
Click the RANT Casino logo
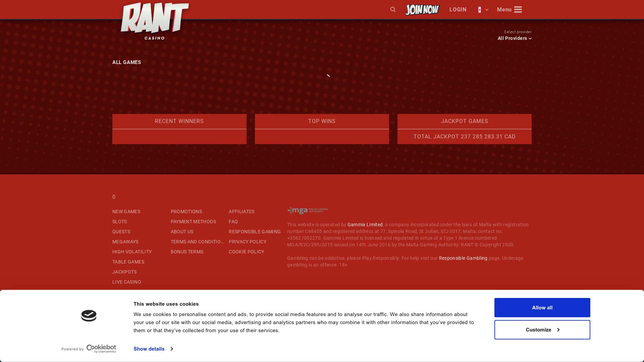[x=155, y=20]
